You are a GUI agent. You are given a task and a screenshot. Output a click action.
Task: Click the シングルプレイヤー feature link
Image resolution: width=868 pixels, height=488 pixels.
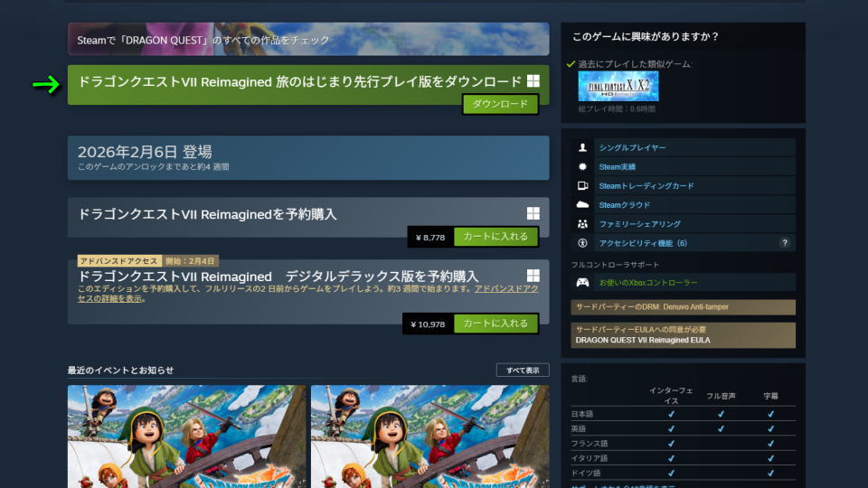[632, 147]
